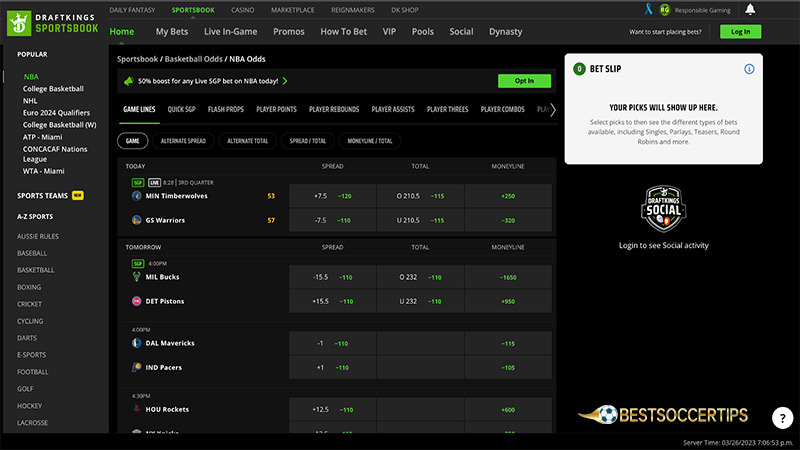The image size is (800, 450).
Task: Open Live In-Game in main navigation
Action: 231,32
